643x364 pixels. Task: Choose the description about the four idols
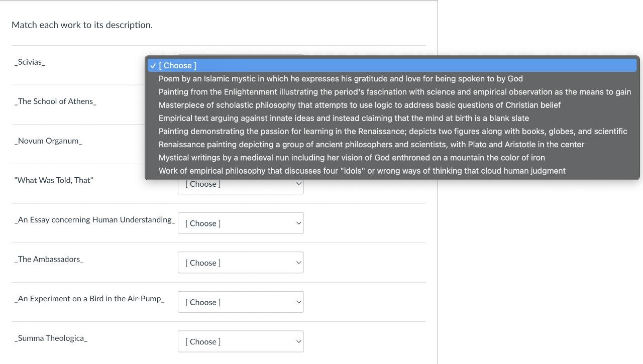point(362,170)
